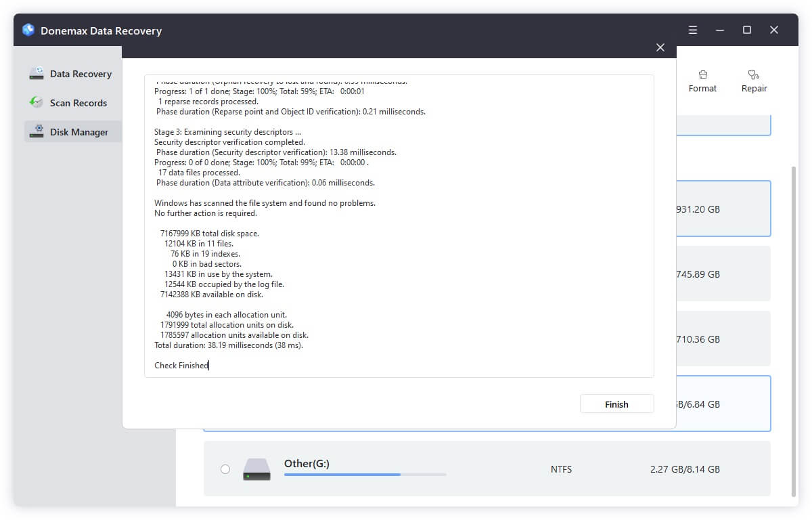
Task: Click '12544 KB occupied by the log file' line
Action: coord(224,284)
